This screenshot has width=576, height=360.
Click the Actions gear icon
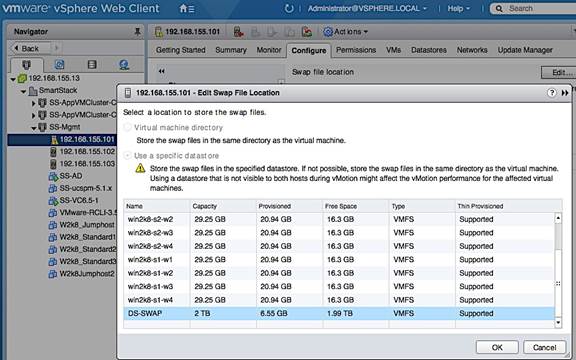pos(328,32)
